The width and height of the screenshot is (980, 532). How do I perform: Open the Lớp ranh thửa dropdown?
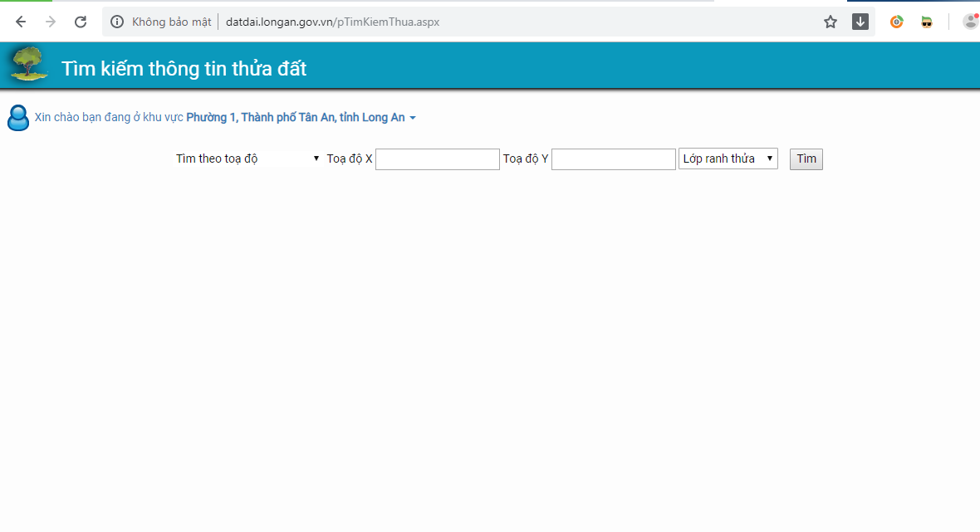[x=728, y=159]
